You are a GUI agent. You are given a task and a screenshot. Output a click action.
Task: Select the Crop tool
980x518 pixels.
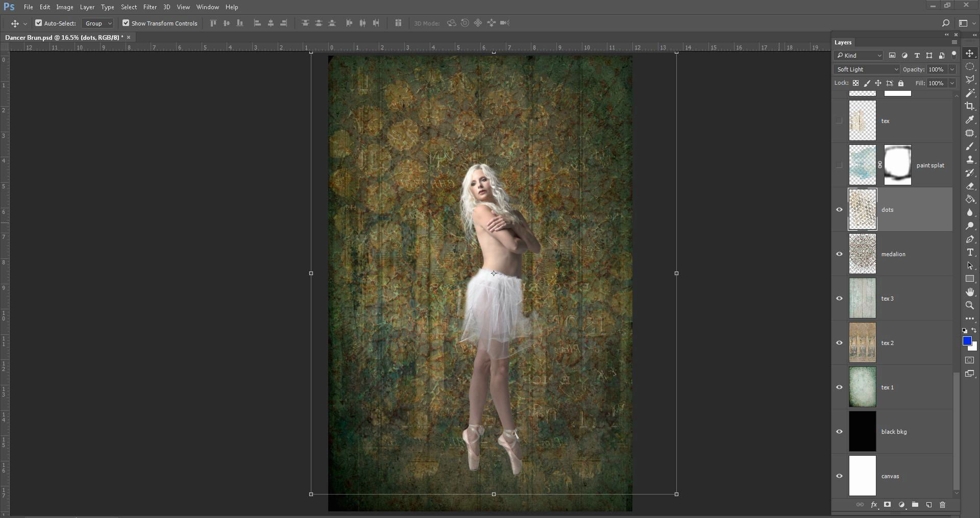tap(970, 106)
